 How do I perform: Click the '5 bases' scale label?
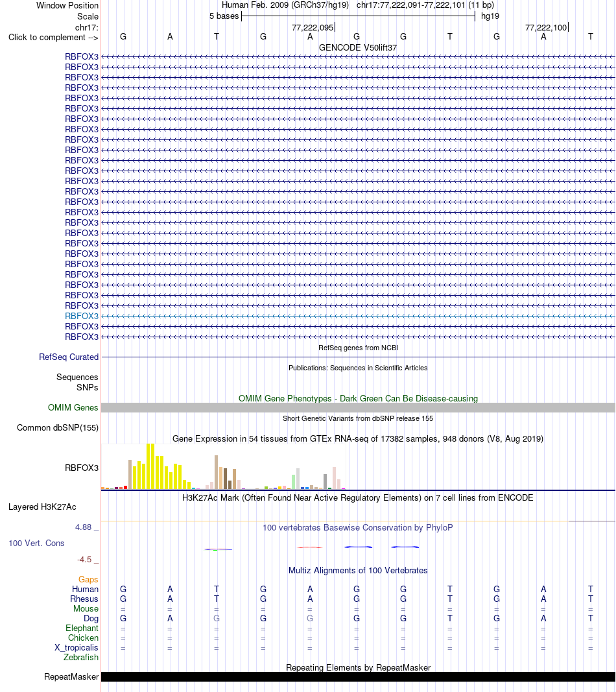point(224,16)
